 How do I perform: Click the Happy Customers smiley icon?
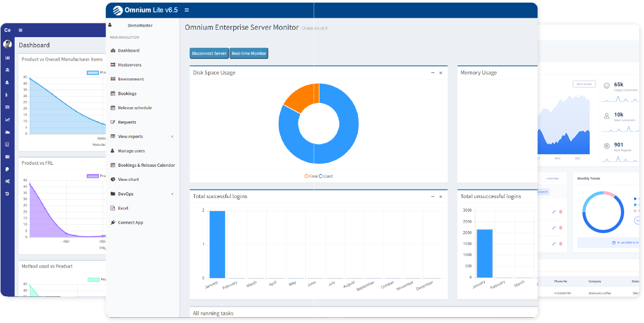click(606, 86)
